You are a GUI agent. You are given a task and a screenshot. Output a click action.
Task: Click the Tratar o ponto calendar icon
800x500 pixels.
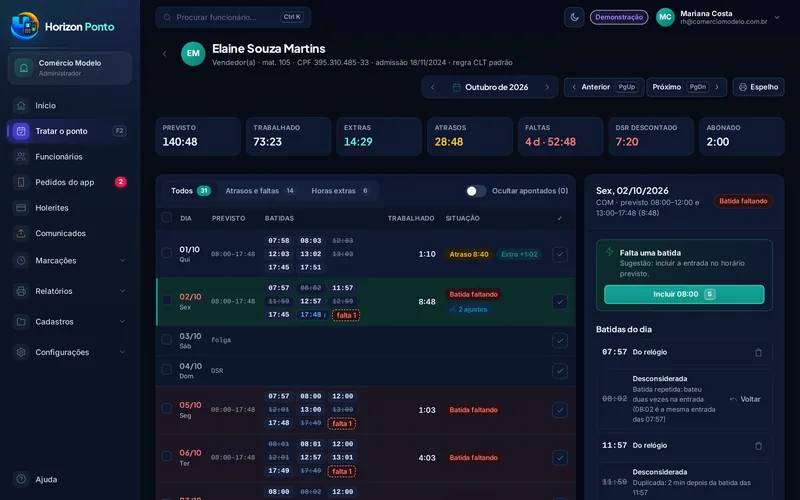[x=21, y=131]
